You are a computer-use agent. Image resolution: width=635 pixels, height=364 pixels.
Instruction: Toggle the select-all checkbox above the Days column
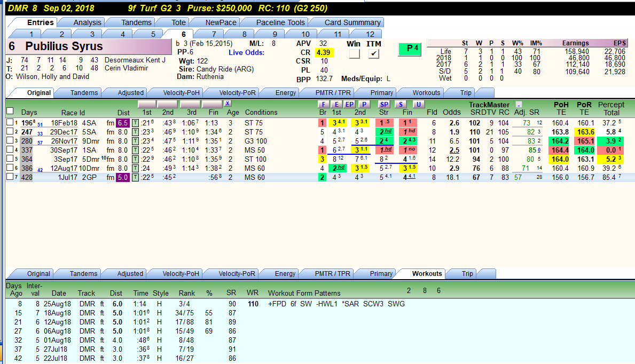[x=10, y=111]
